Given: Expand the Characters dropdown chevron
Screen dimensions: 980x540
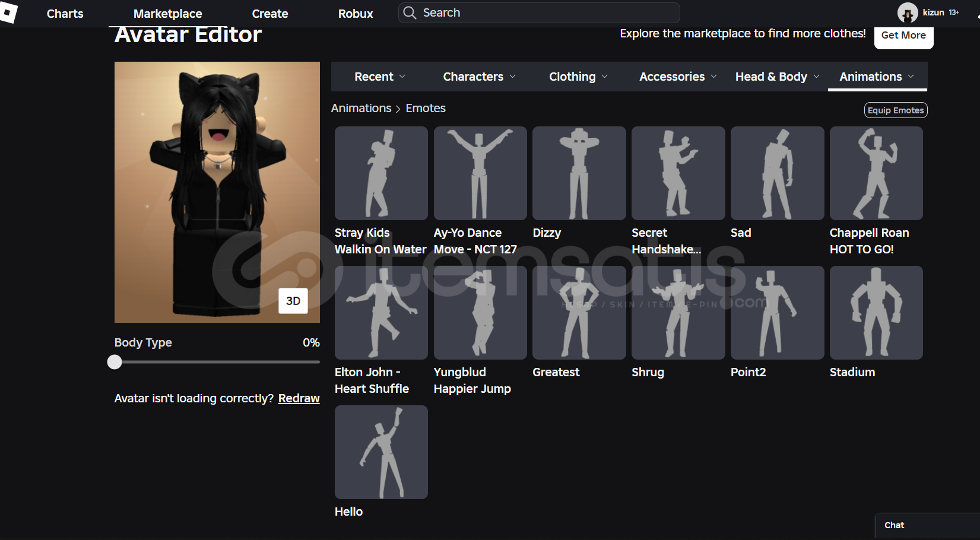Looking at the screenshot, I should [x=513, y=77].
